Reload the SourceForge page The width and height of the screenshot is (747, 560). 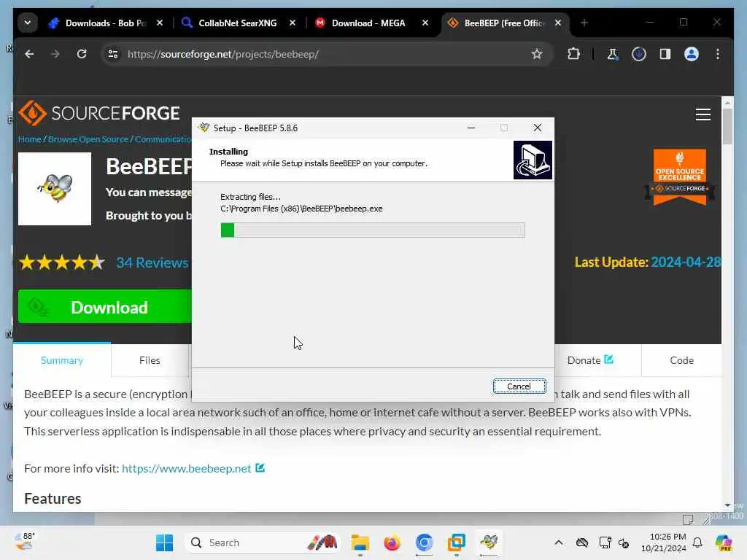pyautogui.click(x=82, y=54)
